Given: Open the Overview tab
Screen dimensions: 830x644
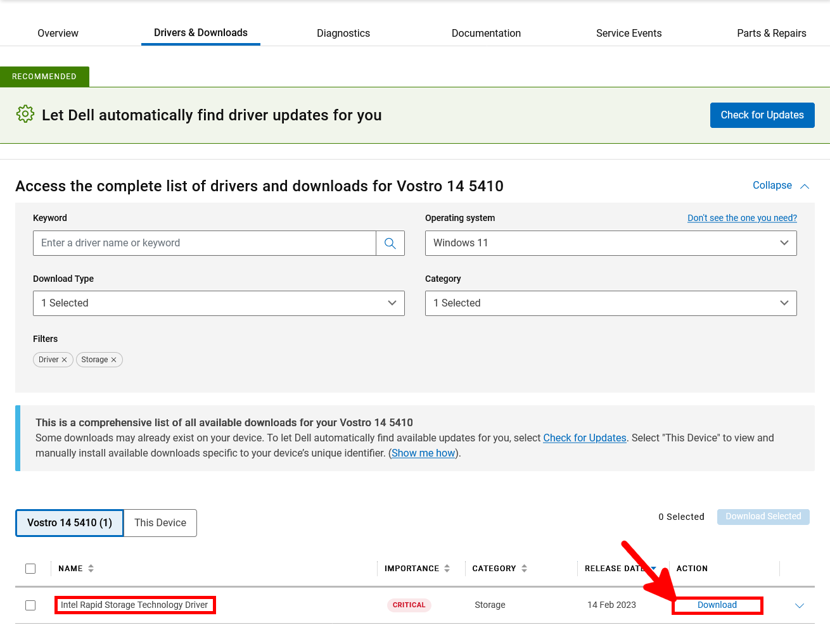Looking at the screenshot, I should [58, 33].
